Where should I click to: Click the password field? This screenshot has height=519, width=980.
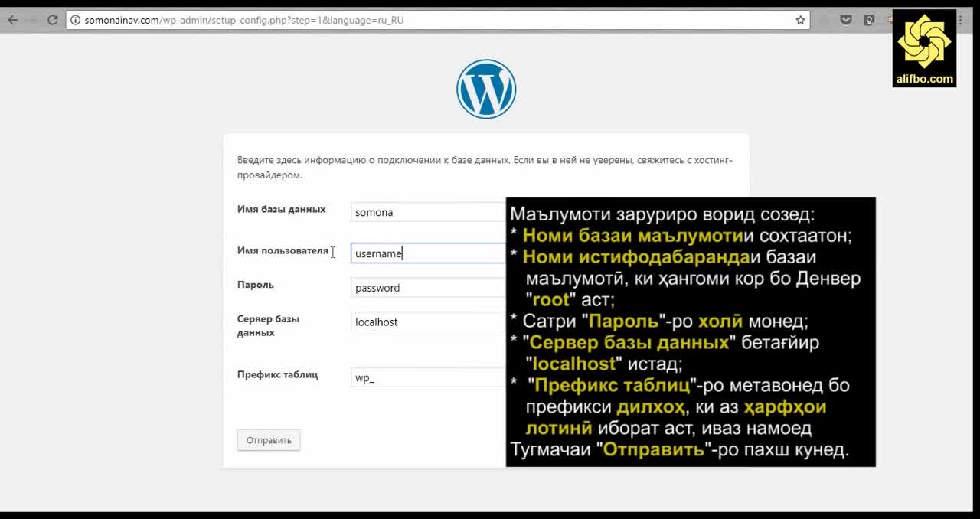tap(428, 288)
